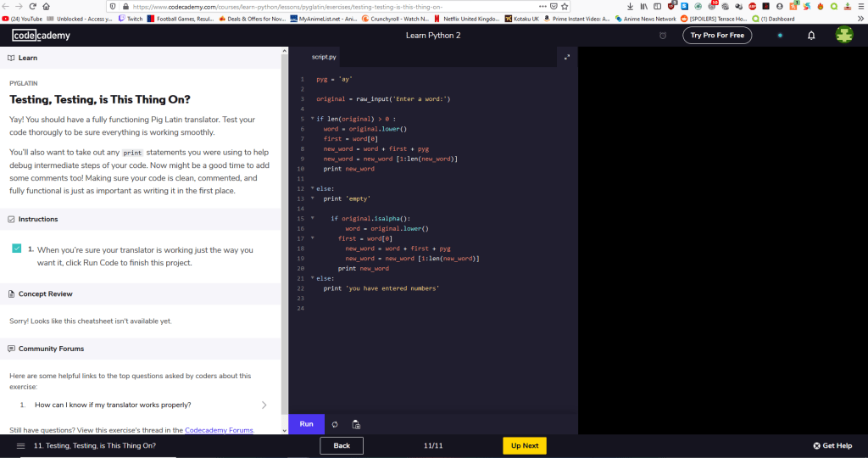Viewport: 868px width, 458px height.
Task: Collapse the fold arrow at line 12
Action: pos(312,188)
